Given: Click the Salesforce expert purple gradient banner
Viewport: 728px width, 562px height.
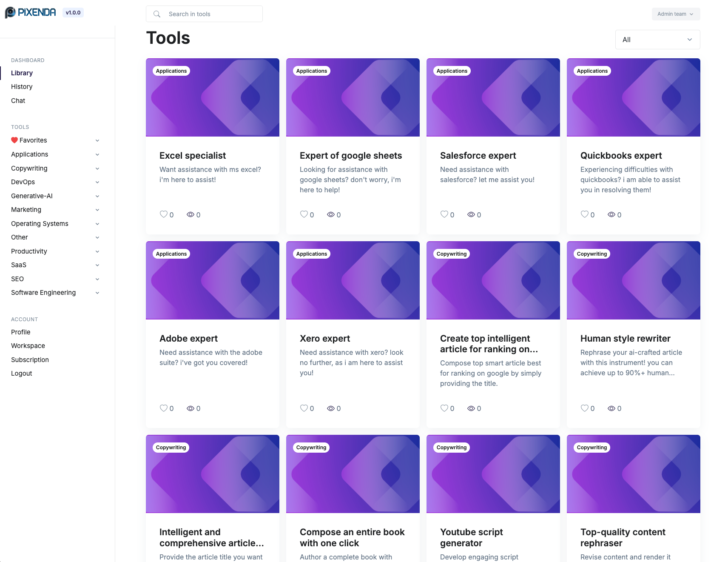Looking at the screenshot, I should 493,97.
